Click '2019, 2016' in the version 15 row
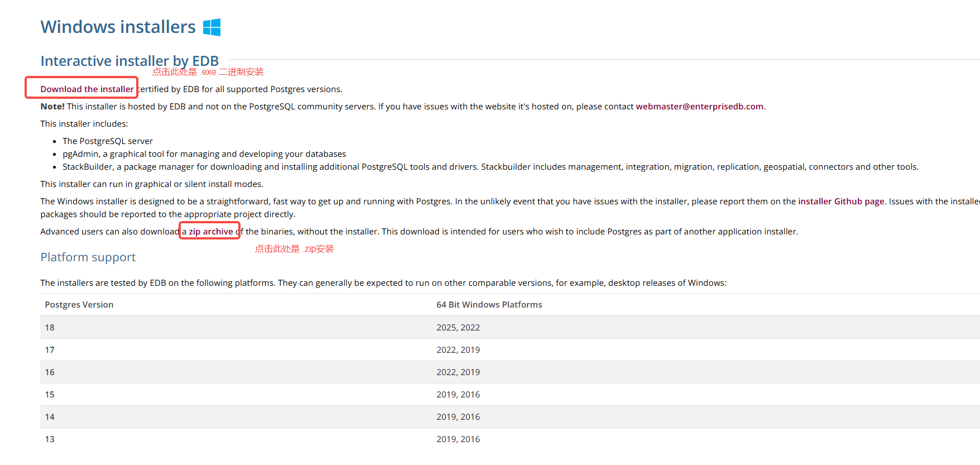 click(458, 395)
